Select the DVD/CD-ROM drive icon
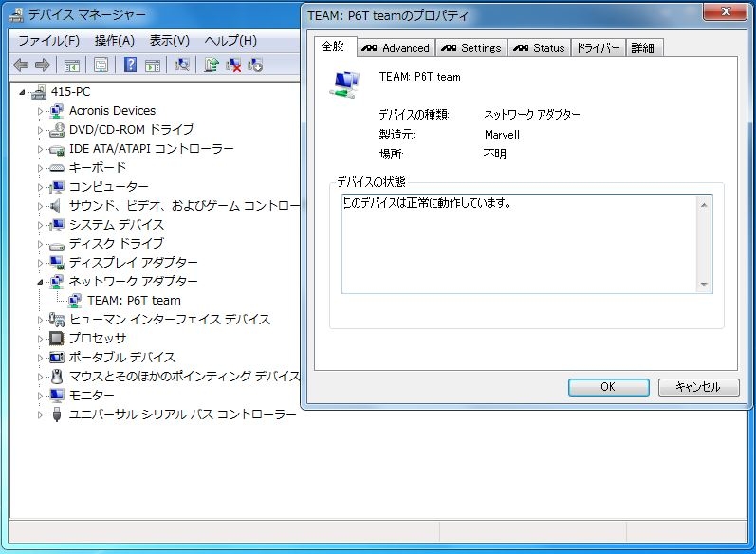Screen dimensions: 756x554 56,130
